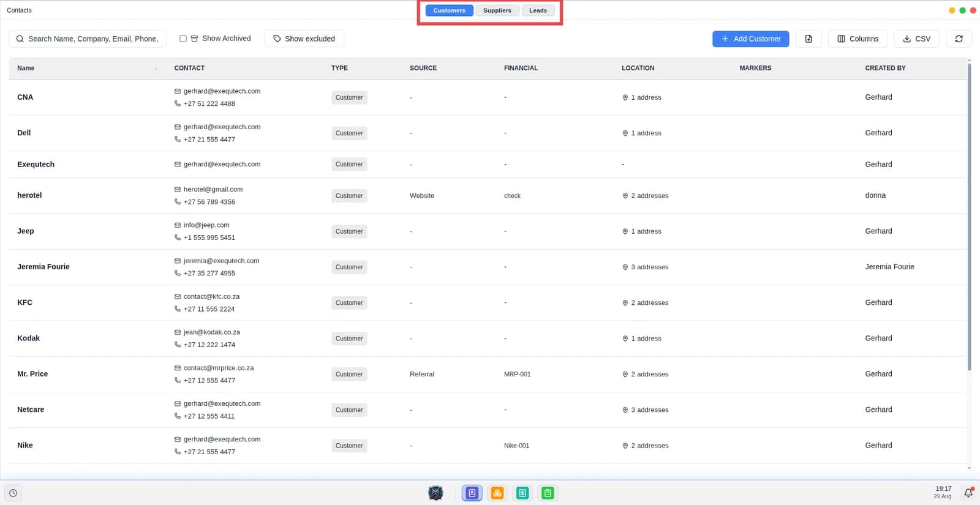This screenshot has width=980, height=505.
Task: Open the orange inventory app in dock
Action: pyautogui.click(x=497, y=493)
